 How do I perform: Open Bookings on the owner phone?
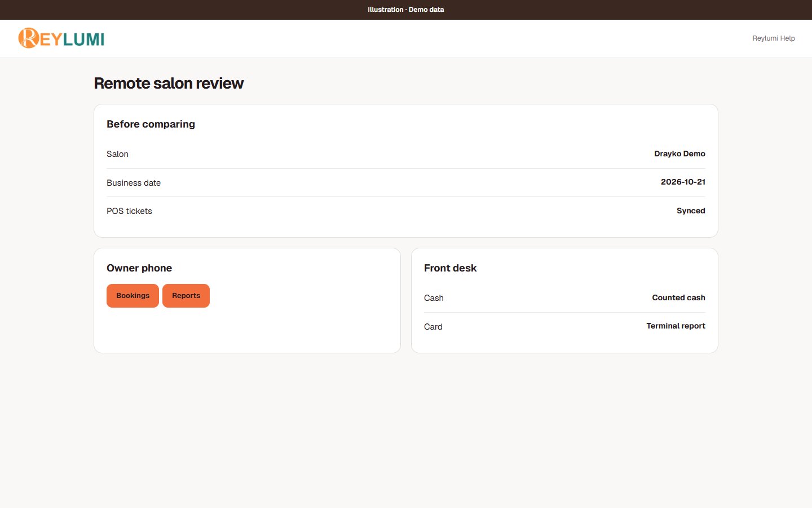point(133,296)
